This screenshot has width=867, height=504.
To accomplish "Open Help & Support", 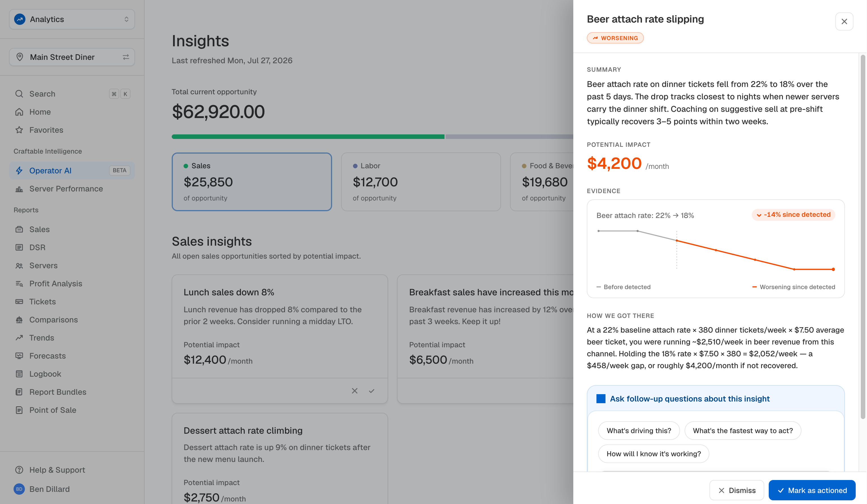I will click(x=72, y=470).
